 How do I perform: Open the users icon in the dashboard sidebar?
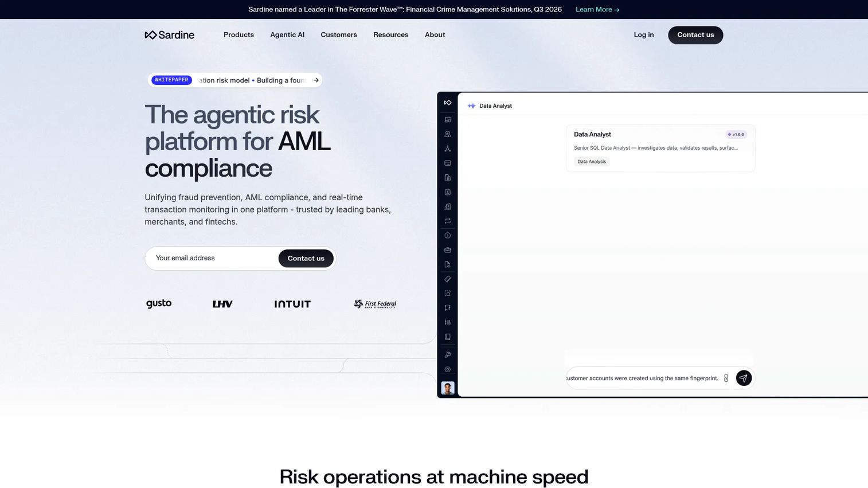point(448,134)
